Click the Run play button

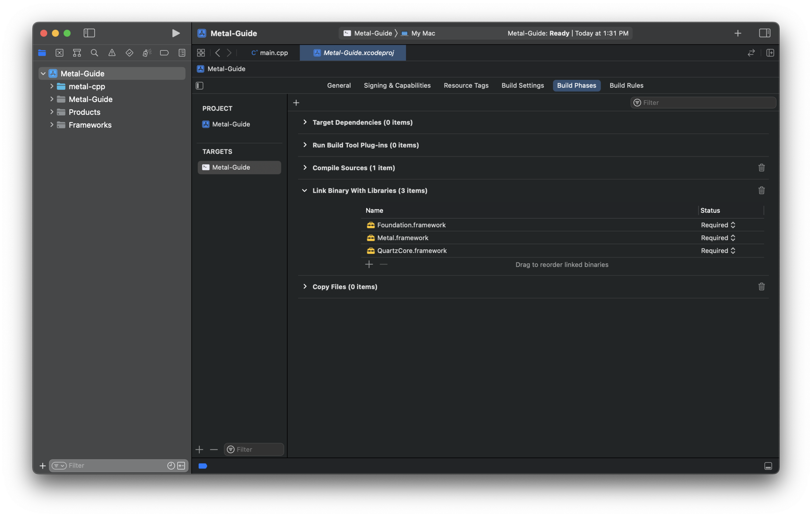pyautogui.click(x=175, y=33)
